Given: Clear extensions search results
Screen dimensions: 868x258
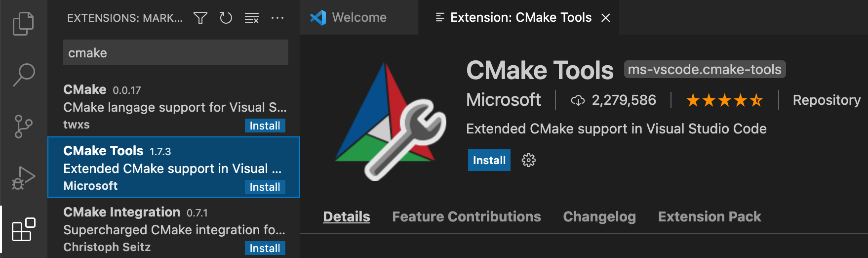Looking at the screenshot, I should (x=252, y=18).
